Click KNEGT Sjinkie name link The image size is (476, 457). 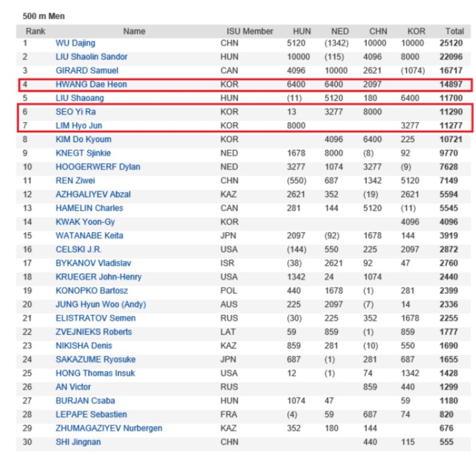point(83,153)
